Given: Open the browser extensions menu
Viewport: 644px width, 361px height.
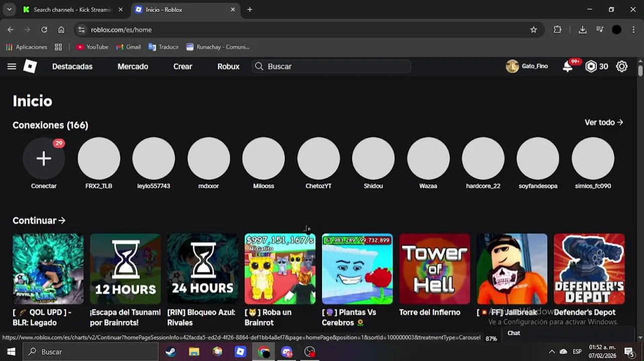Looking at the screenshot, I should point(557,30).
